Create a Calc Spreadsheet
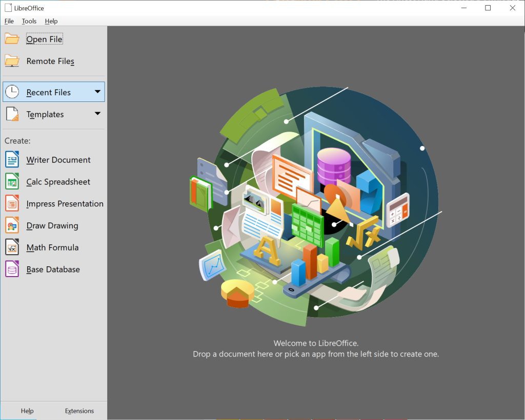Image resolution: width=525 pixels, height=420 pixels. (x=58, y=181)
